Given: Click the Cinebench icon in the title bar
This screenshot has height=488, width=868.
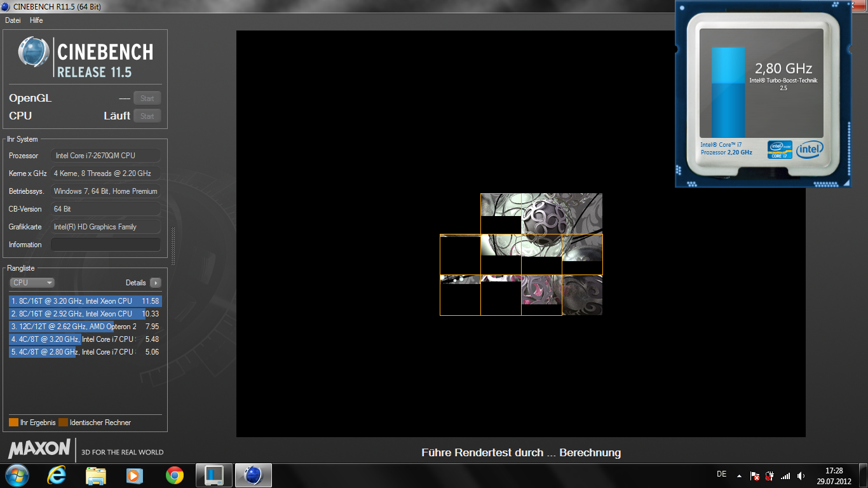Looking at the screenshot, I should [6, 7].
